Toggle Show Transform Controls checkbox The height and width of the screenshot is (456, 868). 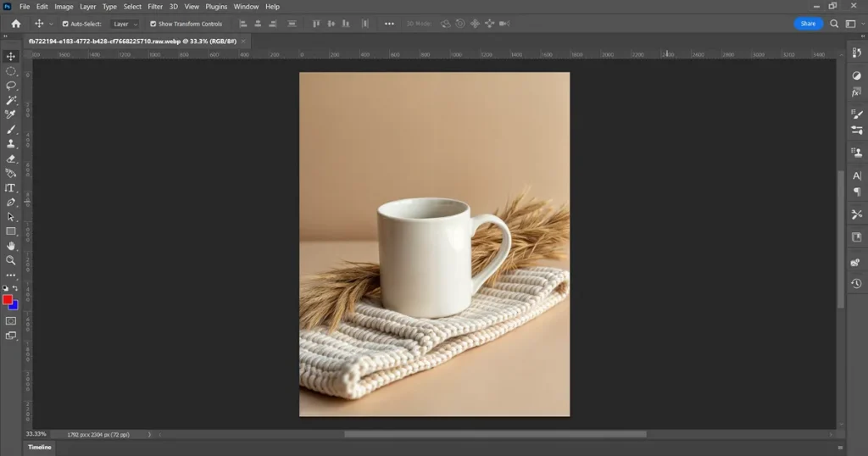click(x=153, y=24)
